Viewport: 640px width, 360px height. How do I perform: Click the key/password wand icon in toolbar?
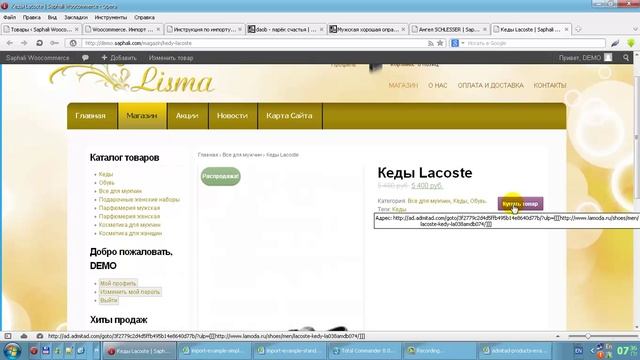pyautogui.click(x=54, y=43)
